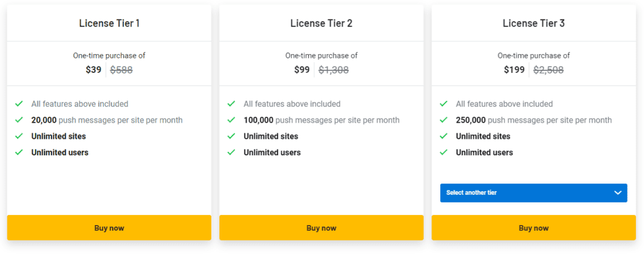Select the License Tier 3 heading
Image resolution: width=644 pixels, height=259 pixels.
[x=533, y=23]
